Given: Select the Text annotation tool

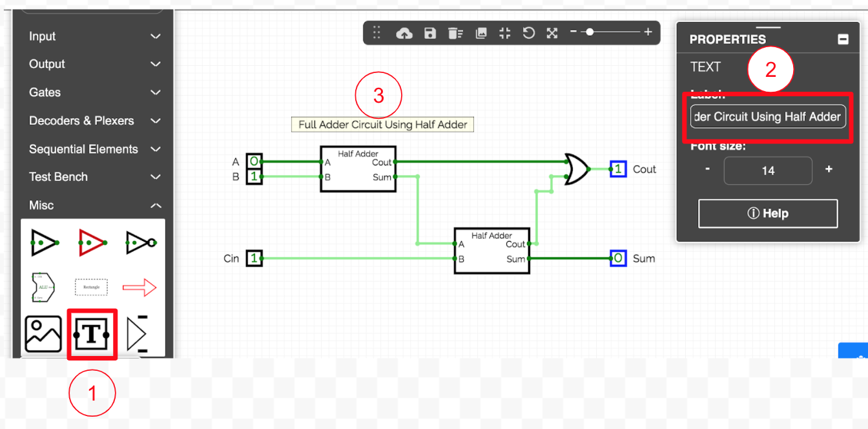Looking at the screenshot, I should tap(92, 334).
